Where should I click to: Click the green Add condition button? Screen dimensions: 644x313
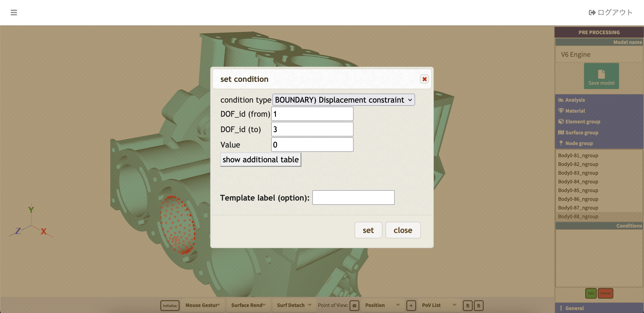coord(591,293)
